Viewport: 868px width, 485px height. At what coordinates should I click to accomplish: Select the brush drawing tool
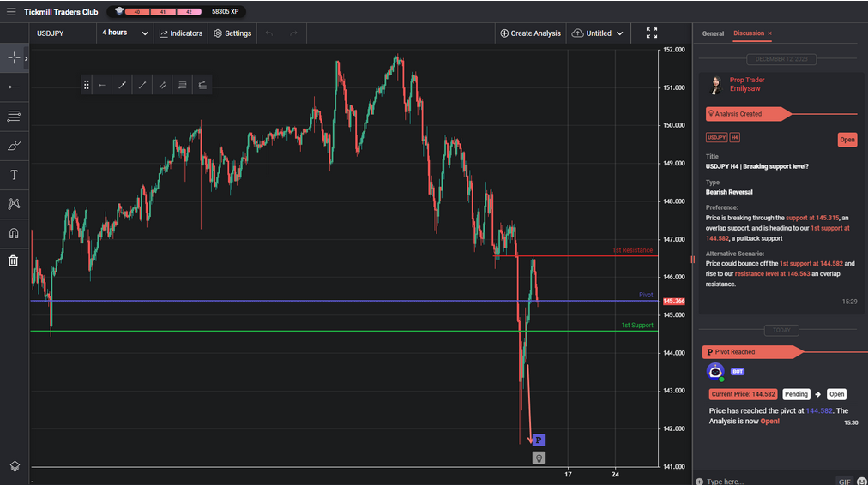tap(14, 146)
